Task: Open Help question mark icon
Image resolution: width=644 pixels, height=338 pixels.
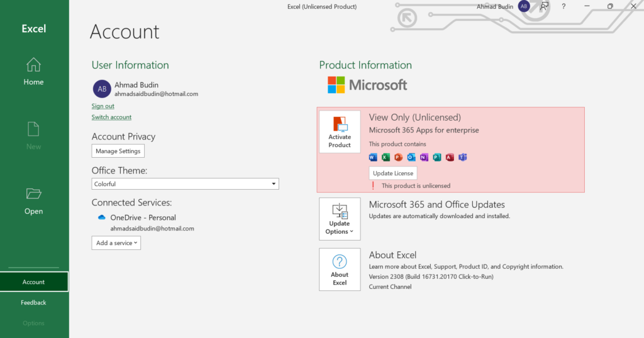Action: (563, 6)
